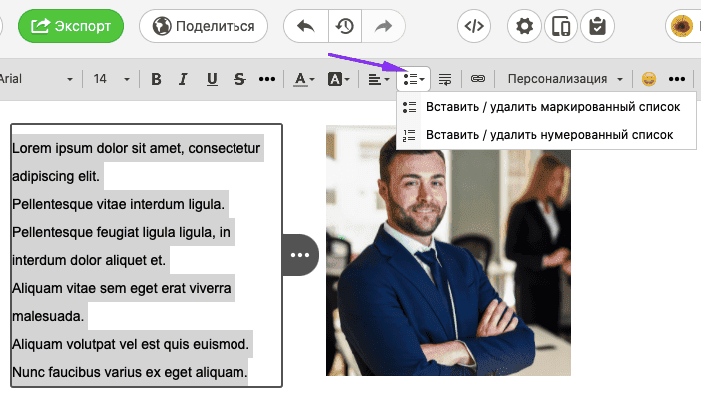Viewport: 701px width, 403px height.
Task: Open the Поделиться share button
Action: [203, 26]
